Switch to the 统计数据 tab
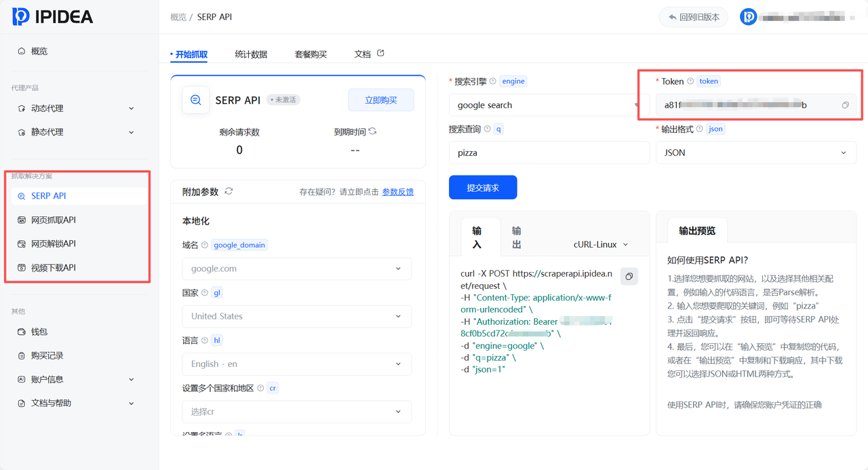Viewport: 868px width, 470px height. tap(251, 54)
